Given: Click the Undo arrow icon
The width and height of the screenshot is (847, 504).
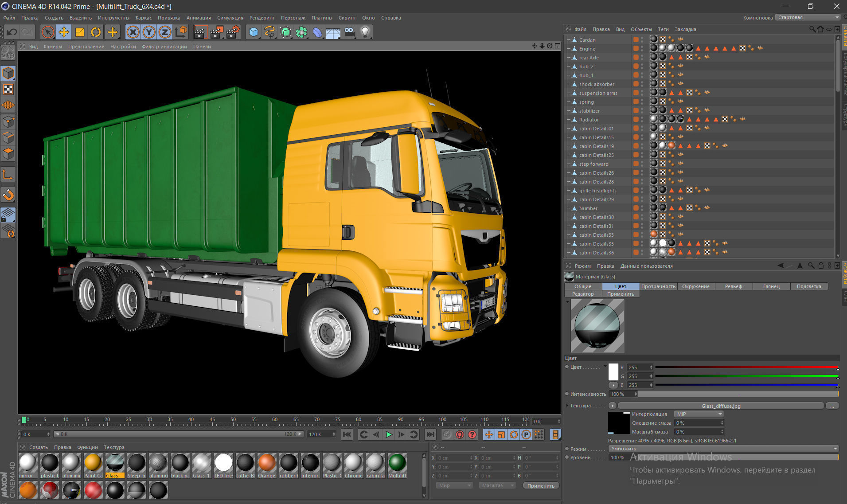Looking at the screenshot, I should coord(12,32).
